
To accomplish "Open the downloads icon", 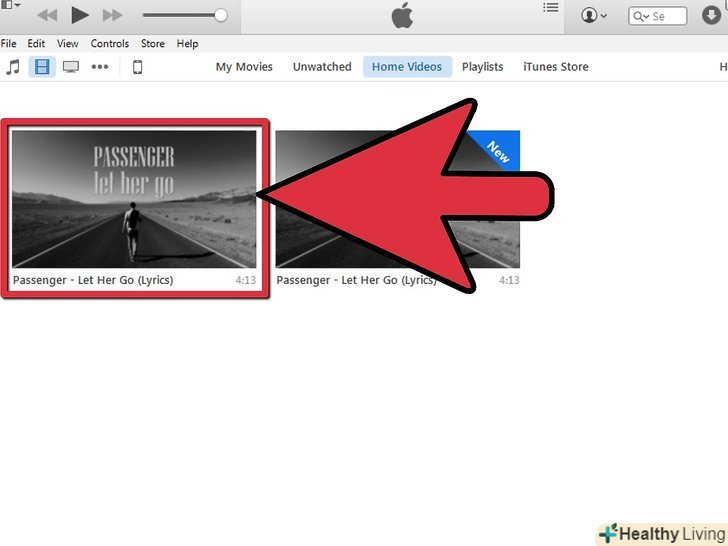I will [711, 15].
